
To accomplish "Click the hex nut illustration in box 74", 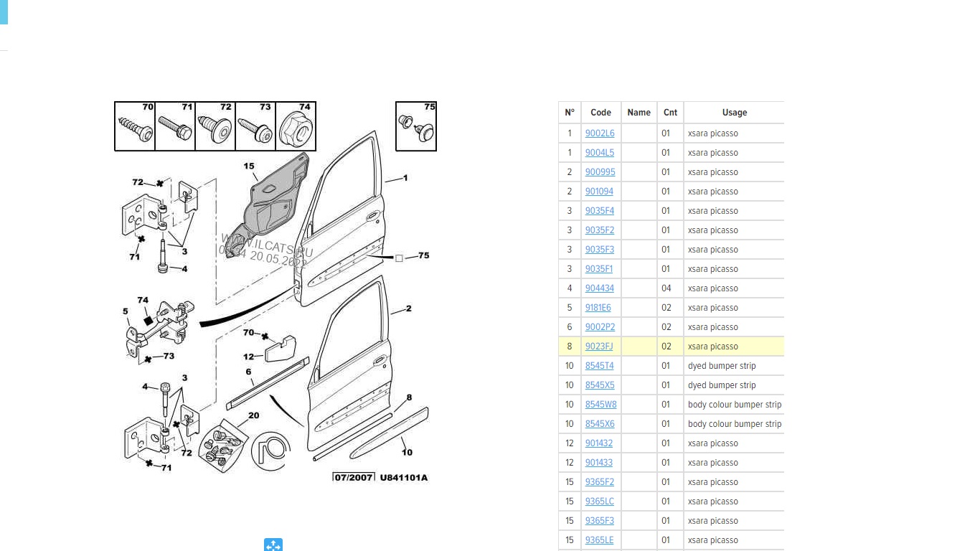I will tap(296, 130).
